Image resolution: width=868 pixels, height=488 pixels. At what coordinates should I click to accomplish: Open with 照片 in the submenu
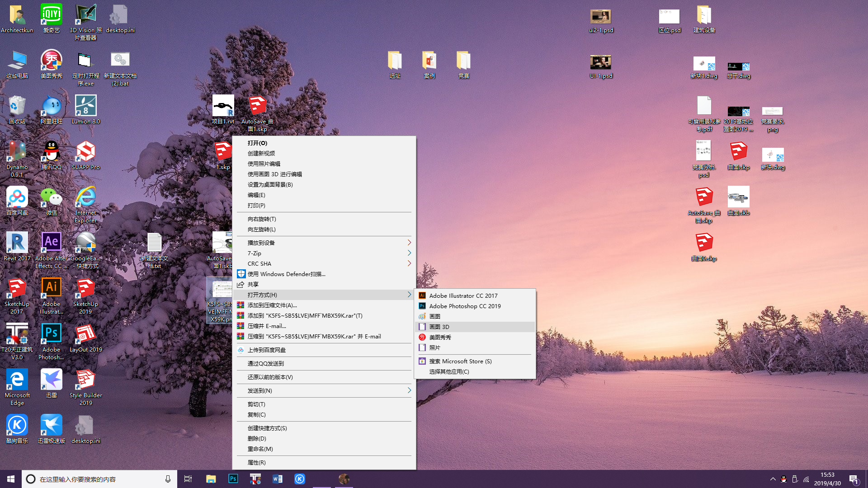475,347
